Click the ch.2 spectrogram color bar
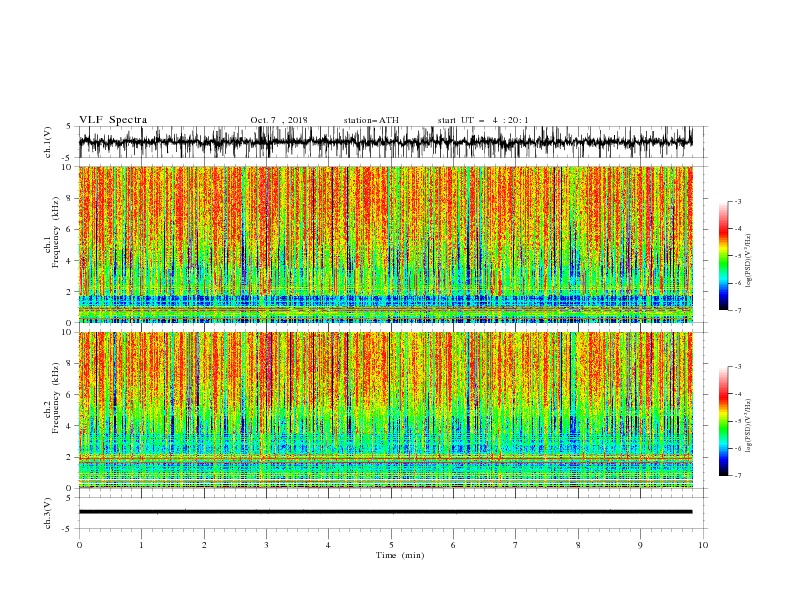This screenshot has width=792, height=612. [724, 421]
